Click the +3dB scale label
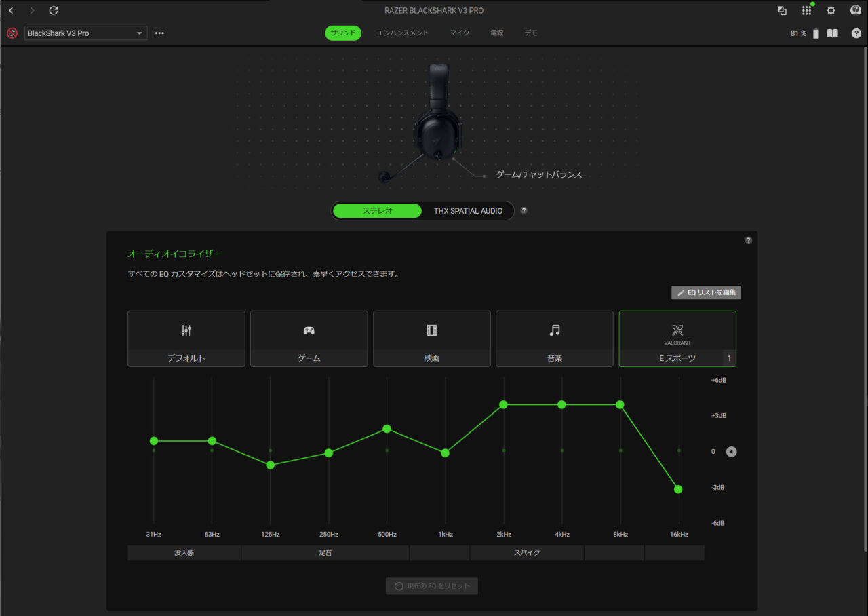 pyautogui.click(x=719, y=416)
